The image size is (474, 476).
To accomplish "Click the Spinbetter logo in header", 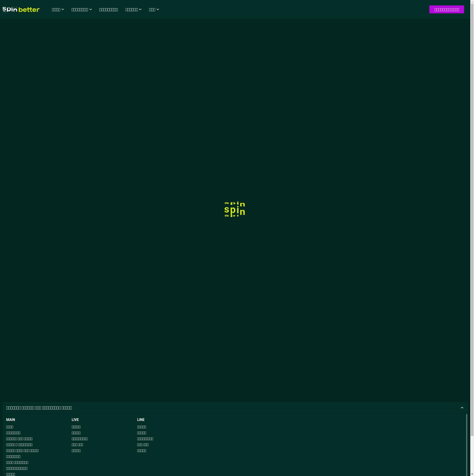I will click(21, 9).
